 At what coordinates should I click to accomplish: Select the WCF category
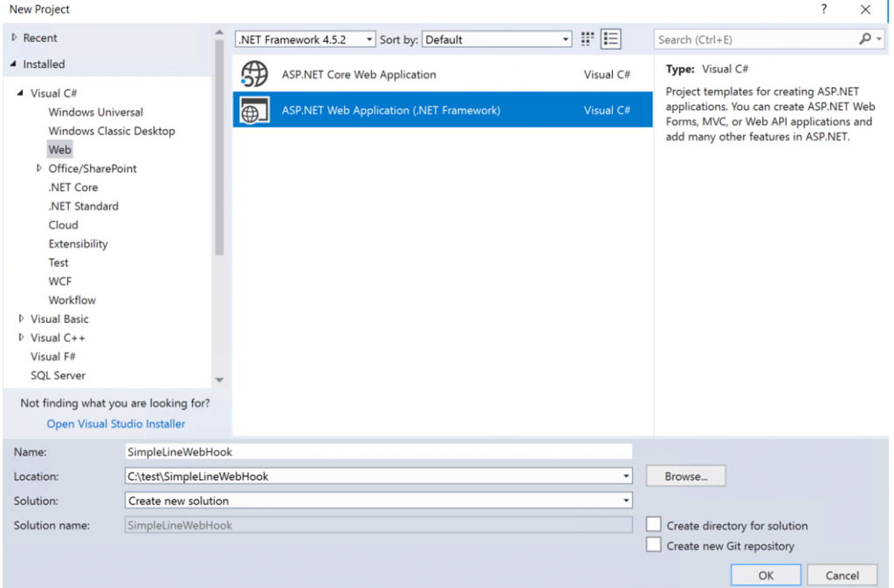60,281
